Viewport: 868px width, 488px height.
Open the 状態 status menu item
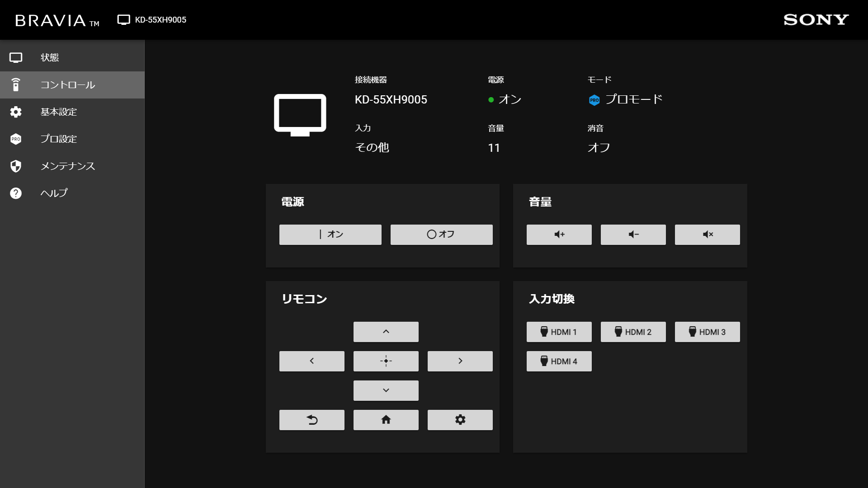pos(50,58)
